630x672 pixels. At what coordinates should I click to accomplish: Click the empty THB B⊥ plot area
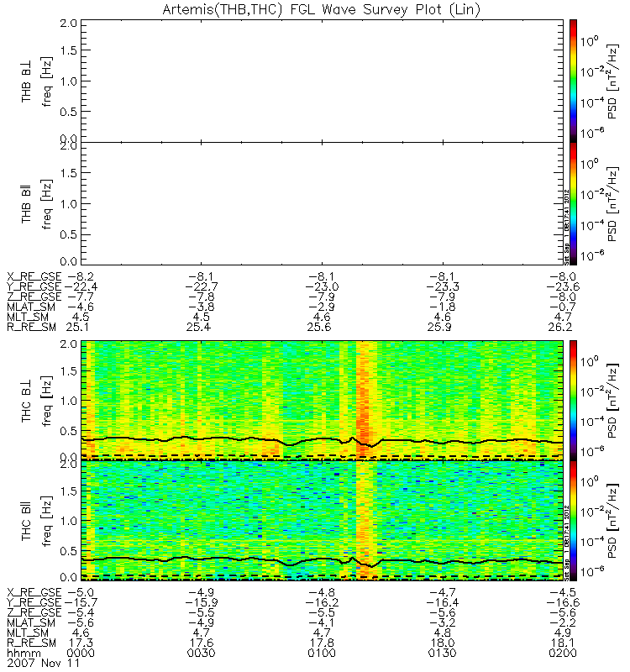pyautogui.click(x=323, y=81)
